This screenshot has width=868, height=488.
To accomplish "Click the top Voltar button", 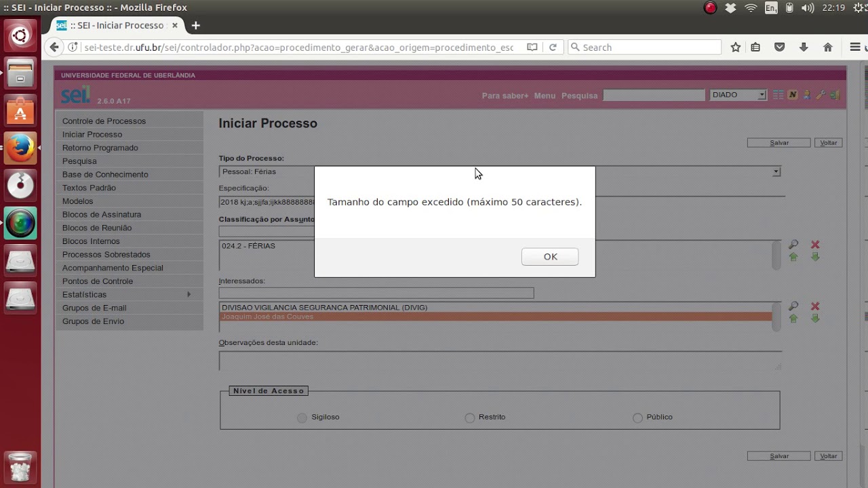I will tap(829, 143).
